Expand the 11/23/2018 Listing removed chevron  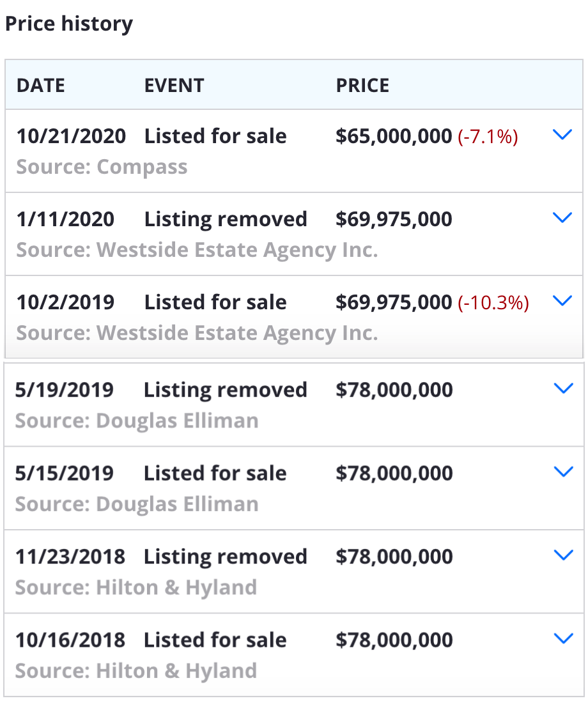[x=563, y=555]
